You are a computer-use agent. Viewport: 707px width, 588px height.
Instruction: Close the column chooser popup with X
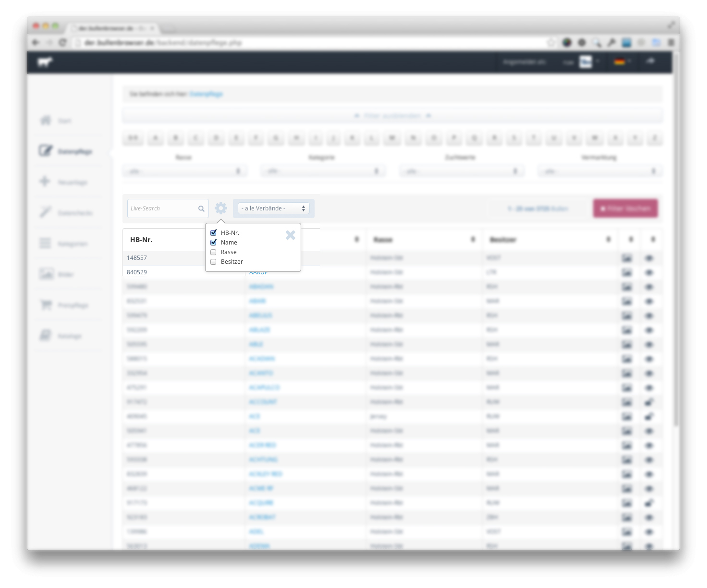tap(290, 235)
